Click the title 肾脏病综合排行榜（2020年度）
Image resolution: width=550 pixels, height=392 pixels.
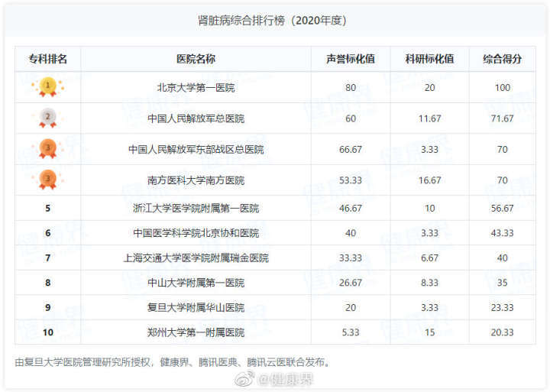click(272, 21)
